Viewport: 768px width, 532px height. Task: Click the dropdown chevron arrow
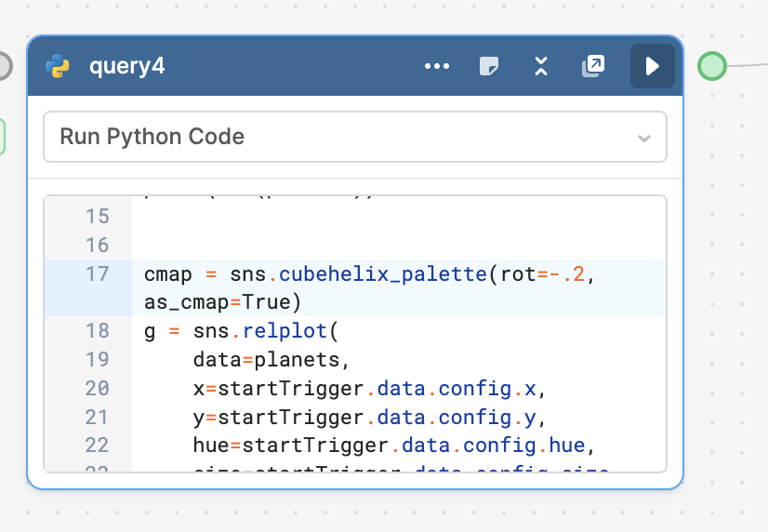pos(644,139)
